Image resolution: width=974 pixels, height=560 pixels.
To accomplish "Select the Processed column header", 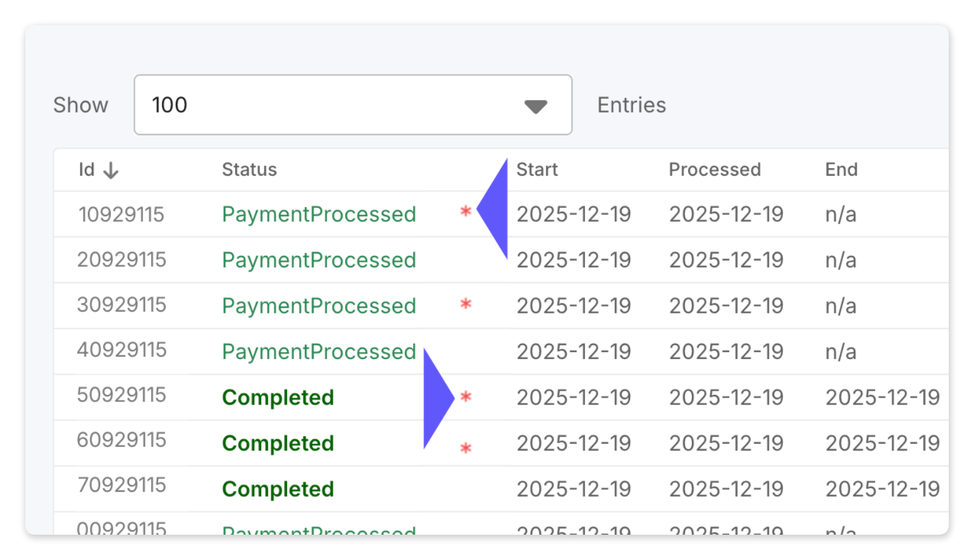I will [x=715, y=169].
